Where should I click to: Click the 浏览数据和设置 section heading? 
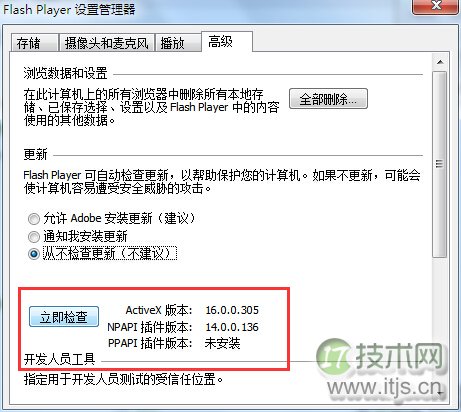click(x=65, y=73)
